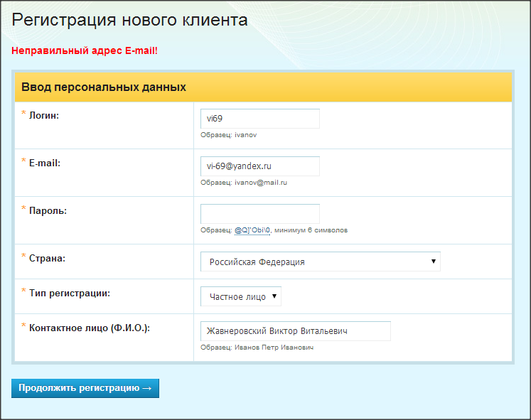Focus the E-mail field containing vi-69@yandex.ru
Image resolution: width=531 pixels, height=420 pixels.
pos(260,166)
